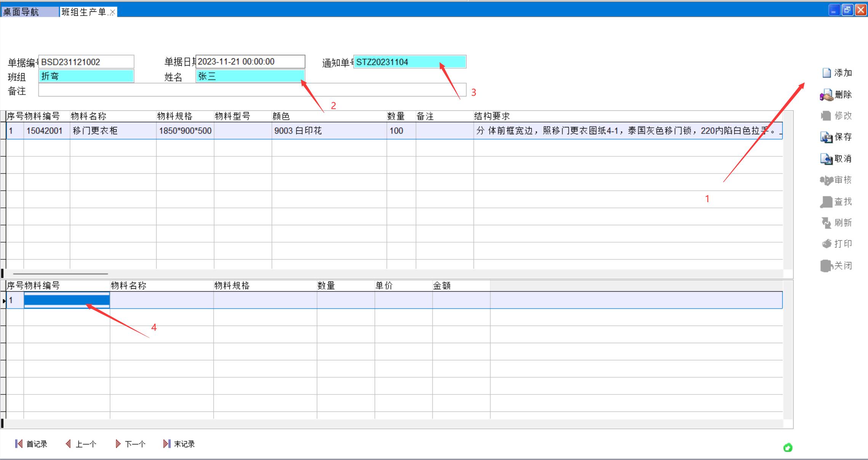The width and height of the screenshot is (868, 460).
Task: Click the upper grid horizontal scrollbar
Action: (60, 273)
